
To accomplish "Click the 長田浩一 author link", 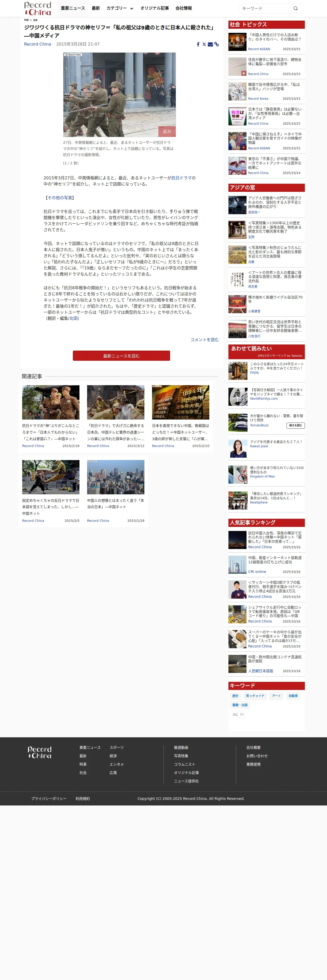I will [254, 212].
